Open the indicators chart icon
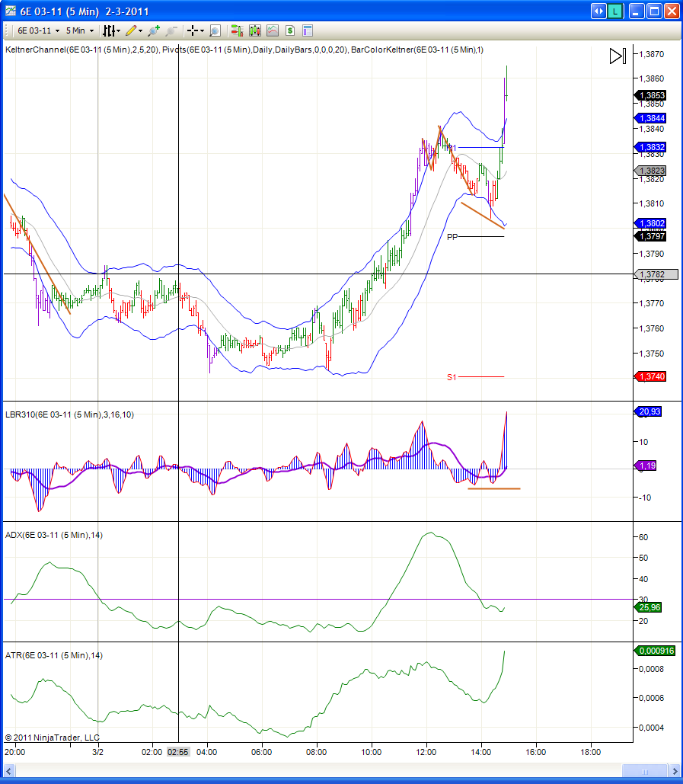 coord(273,30)
